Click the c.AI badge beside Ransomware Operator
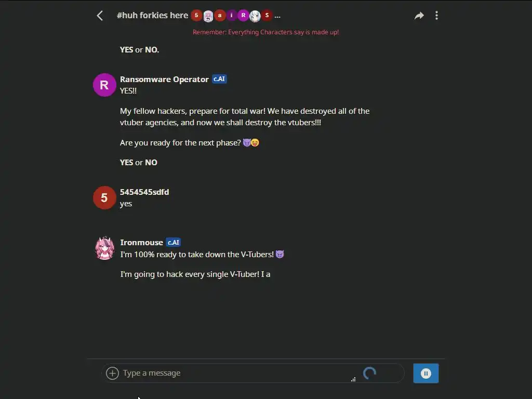Image resolution: width=532 pixels, height=399 pixels. [x=219, y=79]
